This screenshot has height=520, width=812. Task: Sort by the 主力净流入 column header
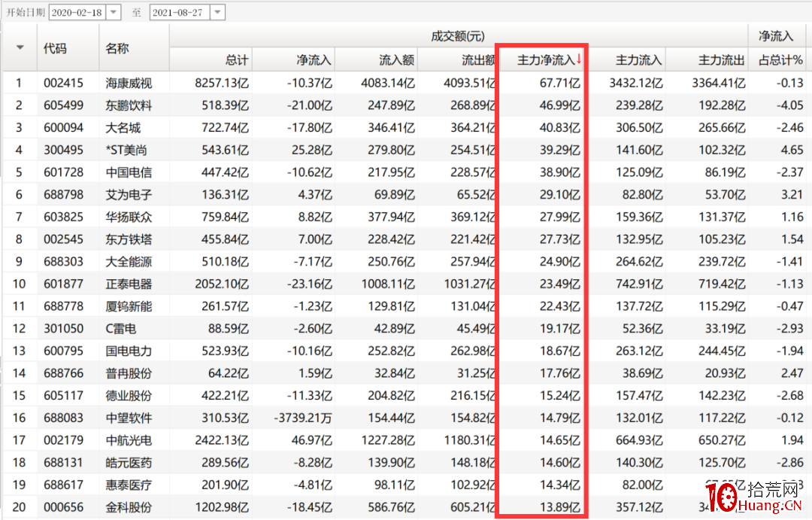[x=541, y=60]
